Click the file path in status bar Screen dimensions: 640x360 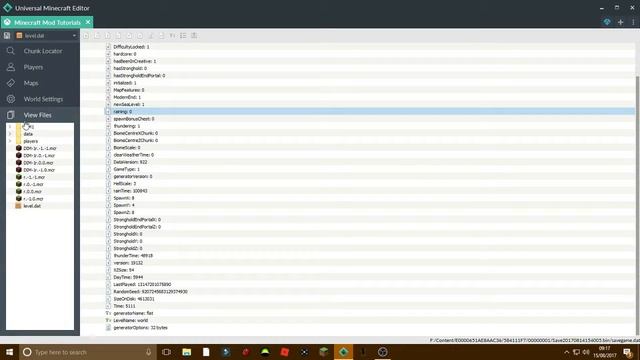click(534, 340)
